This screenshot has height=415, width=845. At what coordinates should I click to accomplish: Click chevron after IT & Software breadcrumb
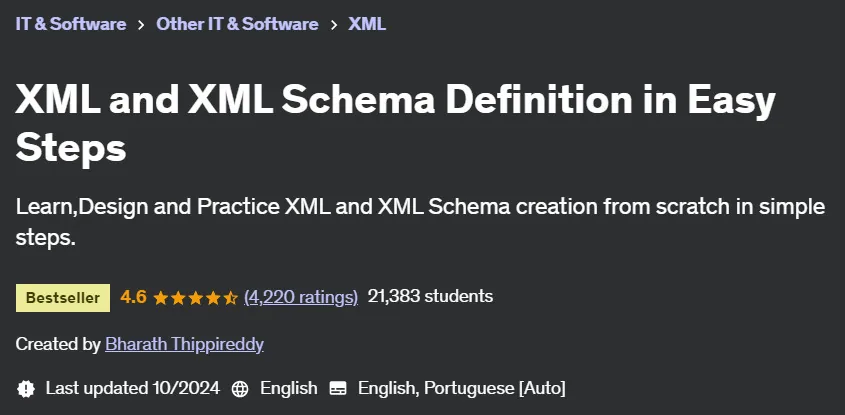pyautogui.click(x=141, y=25)
